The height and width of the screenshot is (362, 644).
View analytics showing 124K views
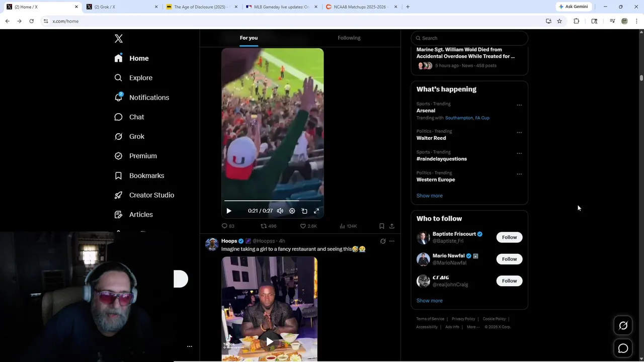click(348, 226)
